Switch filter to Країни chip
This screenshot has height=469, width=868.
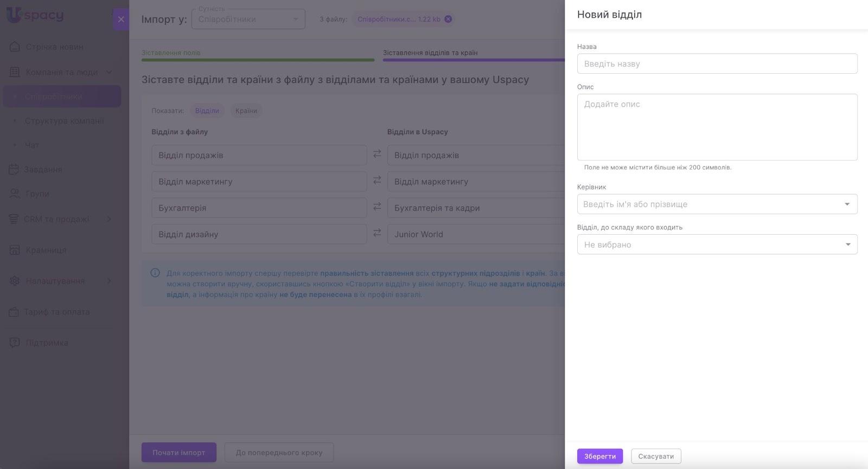coord(246,111)
